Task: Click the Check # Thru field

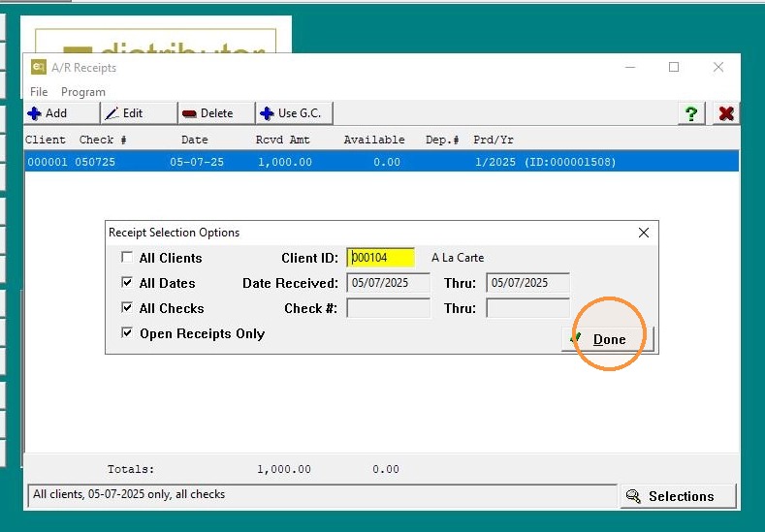Action: [x=527, y=308]
